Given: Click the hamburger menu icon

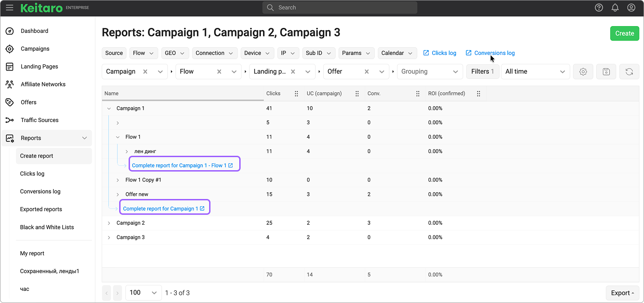Looking at the screenshot, I should (x=9, y=8).
